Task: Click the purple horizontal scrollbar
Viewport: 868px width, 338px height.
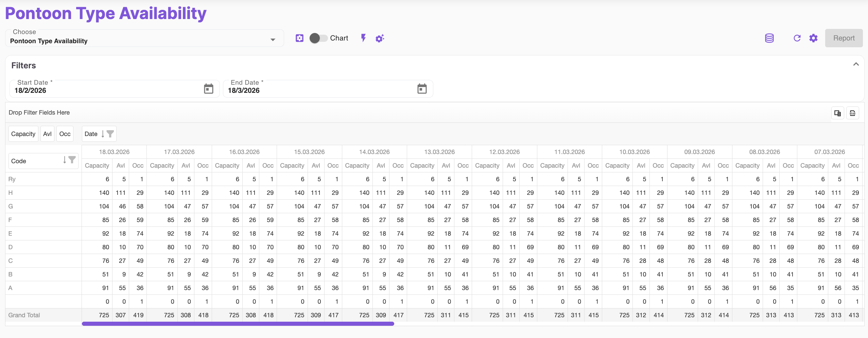Action: point(238,324)
